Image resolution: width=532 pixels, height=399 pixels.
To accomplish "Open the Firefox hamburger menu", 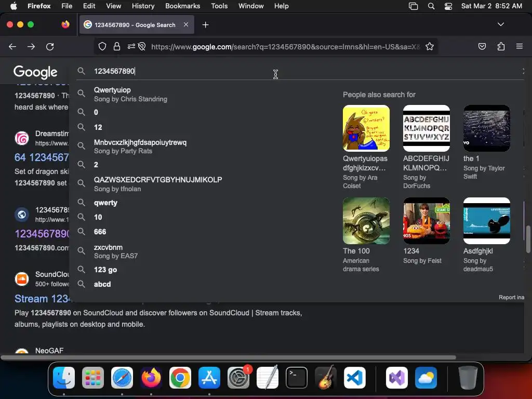I will click(520, 46).
